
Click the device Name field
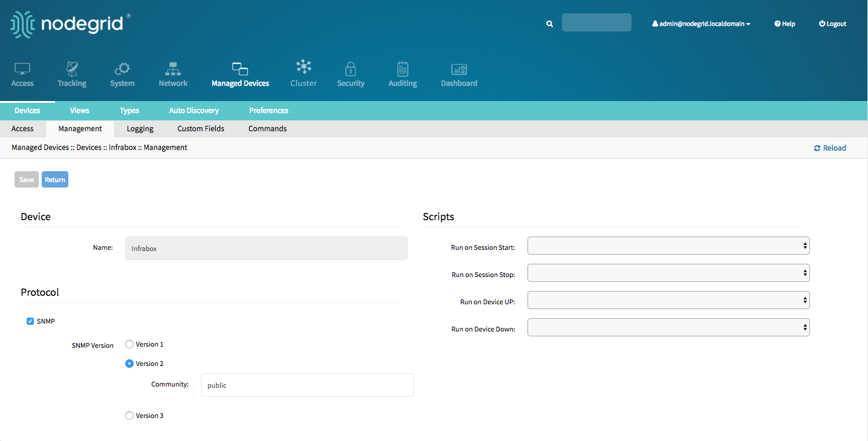(x=266, y=248)
